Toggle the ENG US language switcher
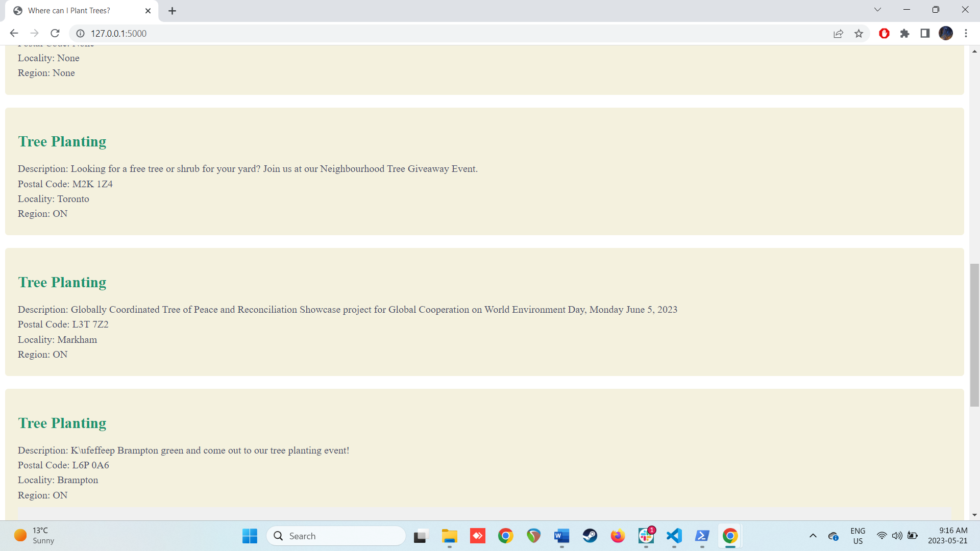The width and height of the screenshot is (980, 551). (x=857, y=536)
